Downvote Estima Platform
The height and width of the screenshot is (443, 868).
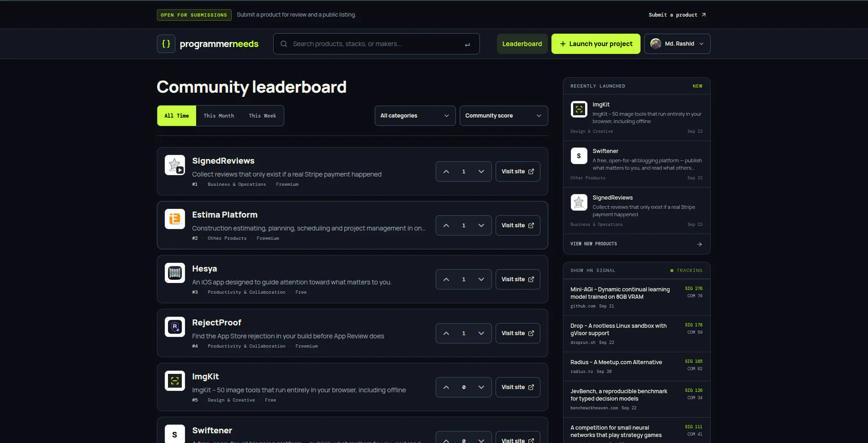tap(481, 225)
